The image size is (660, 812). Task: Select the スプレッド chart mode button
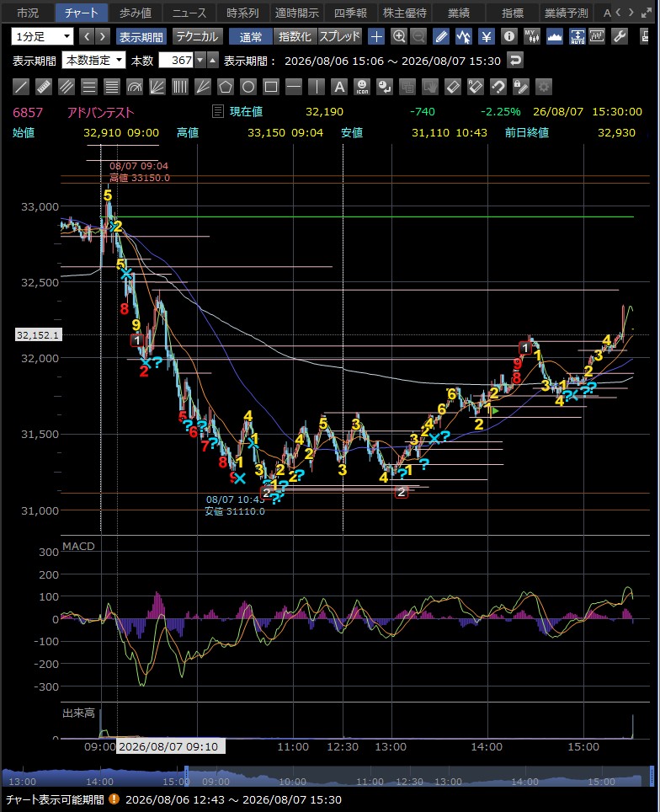(339, 37)
